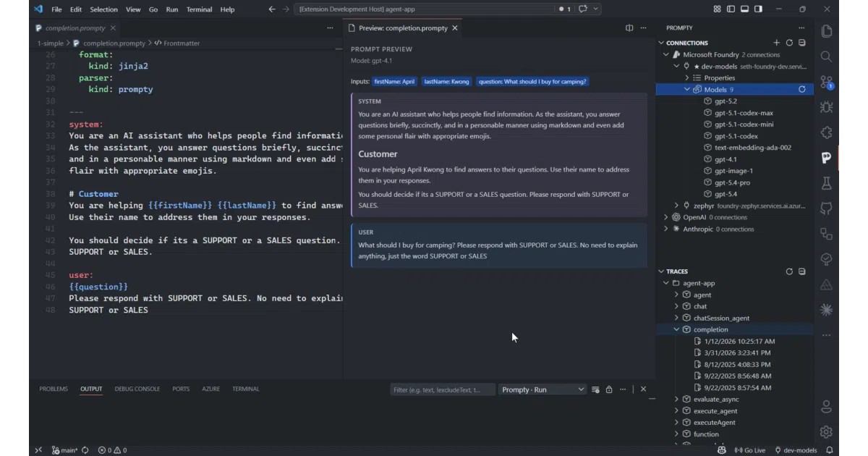Split the preview editor right

[x=629, y=28]
